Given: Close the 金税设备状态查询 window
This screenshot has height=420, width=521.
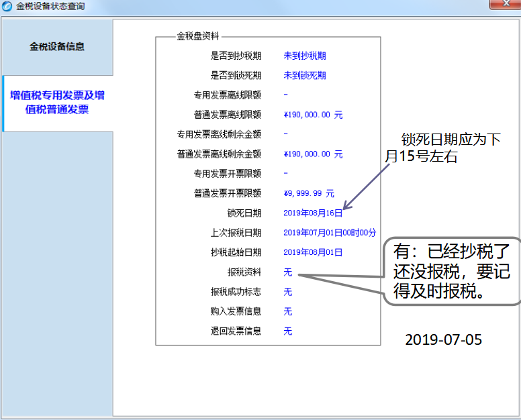Looking at the screenshot, I should click(502, 5).
